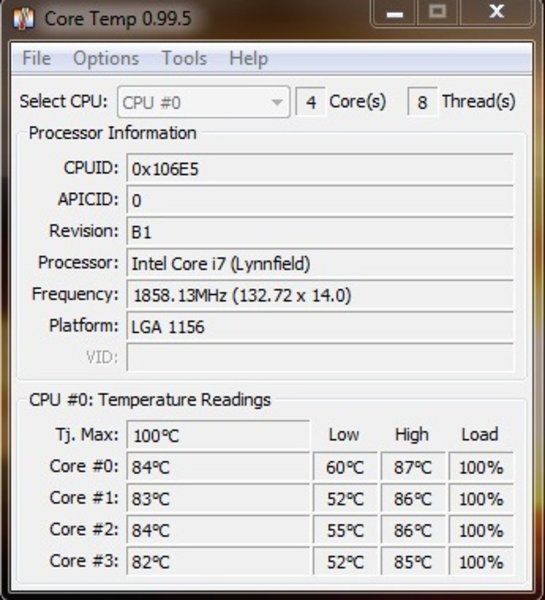Close the Core Temp window

pyautogui.click(x=496, y=12)
